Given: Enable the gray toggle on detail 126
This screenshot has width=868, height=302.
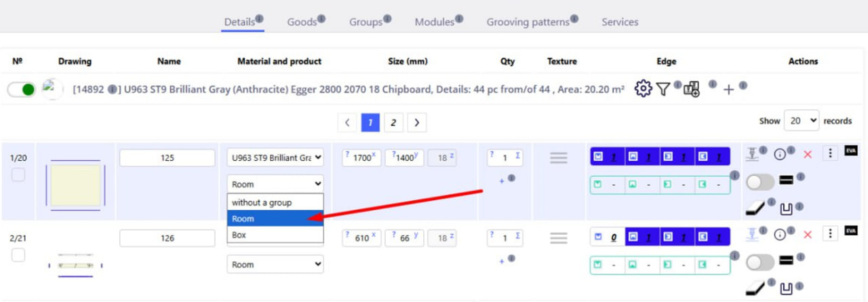Looking at the screenshot, I should pos(760,262).
